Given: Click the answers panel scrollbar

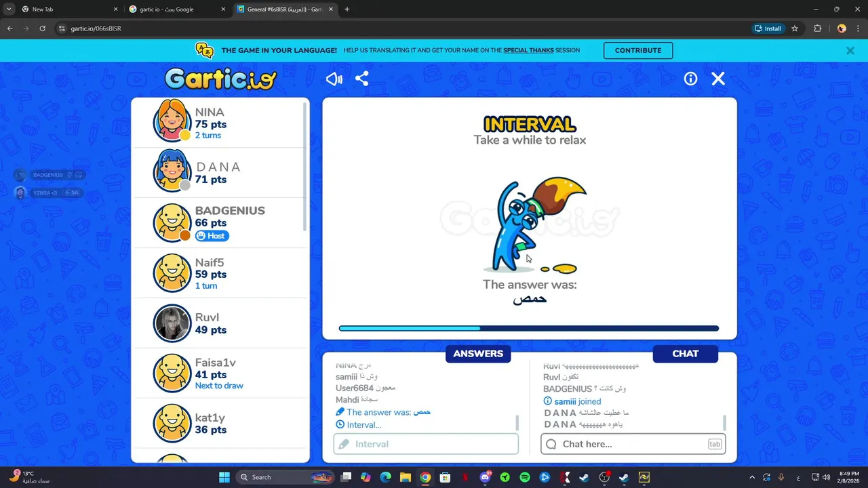Looking at the screenshot, I should [x=517, y=423].
